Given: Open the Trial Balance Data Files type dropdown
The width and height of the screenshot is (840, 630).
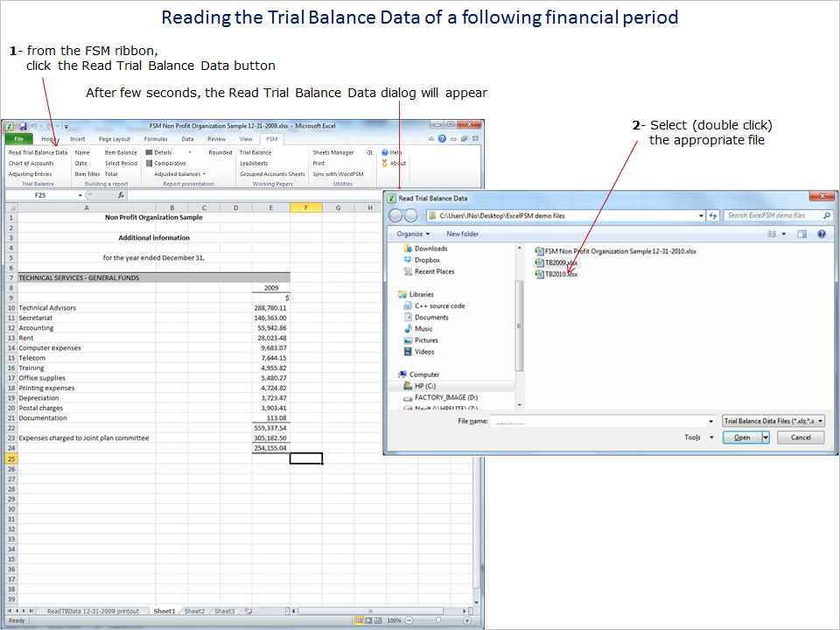Looking at the screenshot, I should point(773,421).
